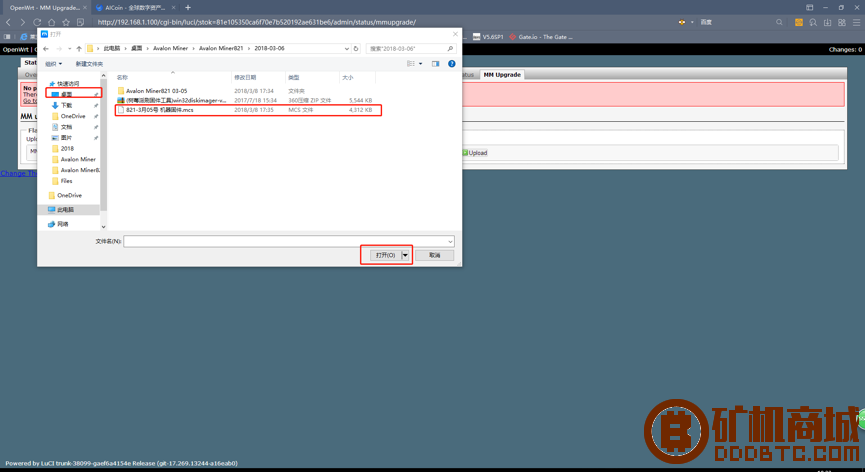The image size is (865, 472).
Task: Open the Gate.io bookmark
Action: [541, 37]
